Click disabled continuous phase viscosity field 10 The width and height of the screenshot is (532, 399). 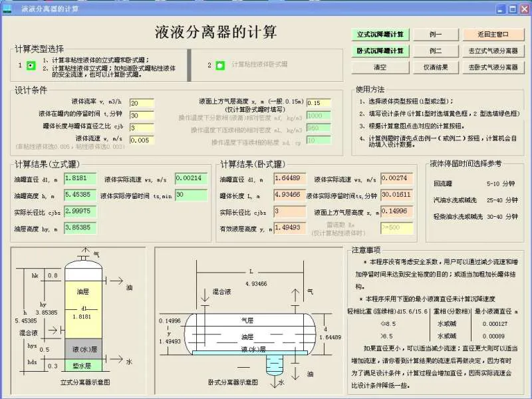pyautogui.click(x=319, y=140)
